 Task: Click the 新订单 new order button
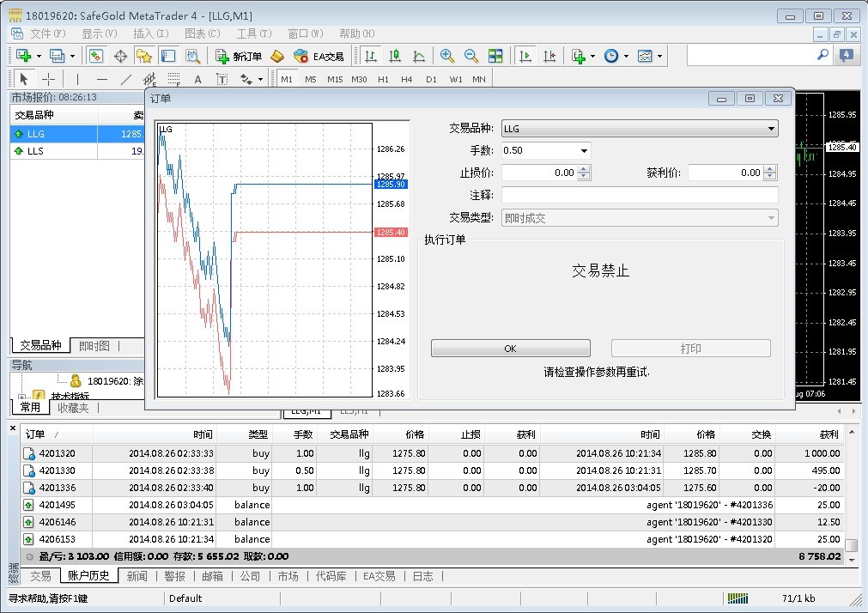[239, 56]
